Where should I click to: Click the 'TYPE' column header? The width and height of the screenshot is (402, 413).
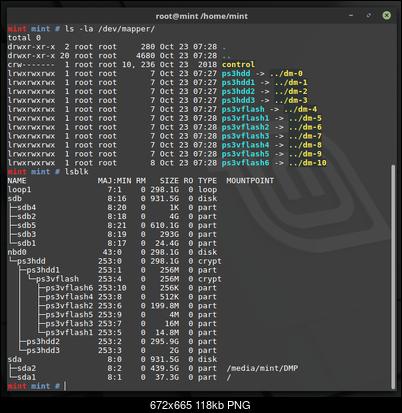tap(207, 181)
